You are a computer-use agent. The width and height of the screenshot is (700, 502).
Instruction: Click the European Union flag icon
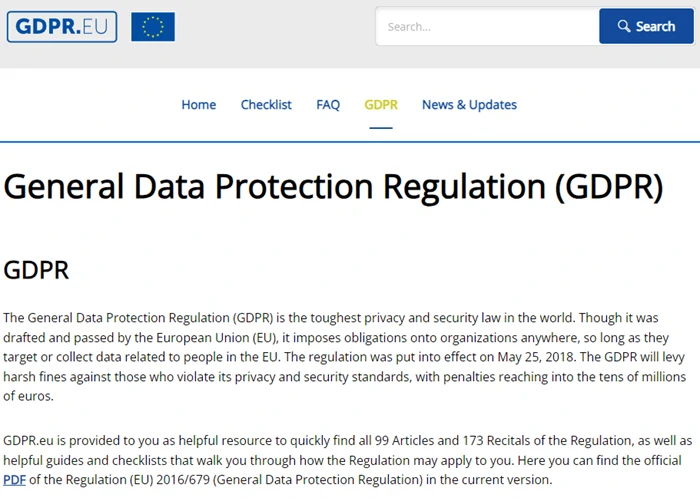pos(153,27)
